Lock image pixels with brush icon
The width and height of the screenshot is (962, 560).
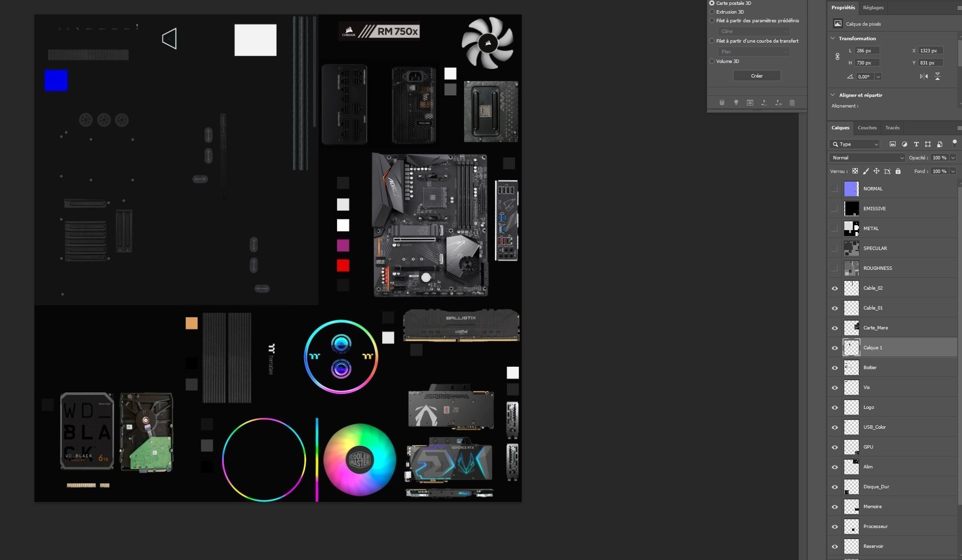(x=866, y=171)
